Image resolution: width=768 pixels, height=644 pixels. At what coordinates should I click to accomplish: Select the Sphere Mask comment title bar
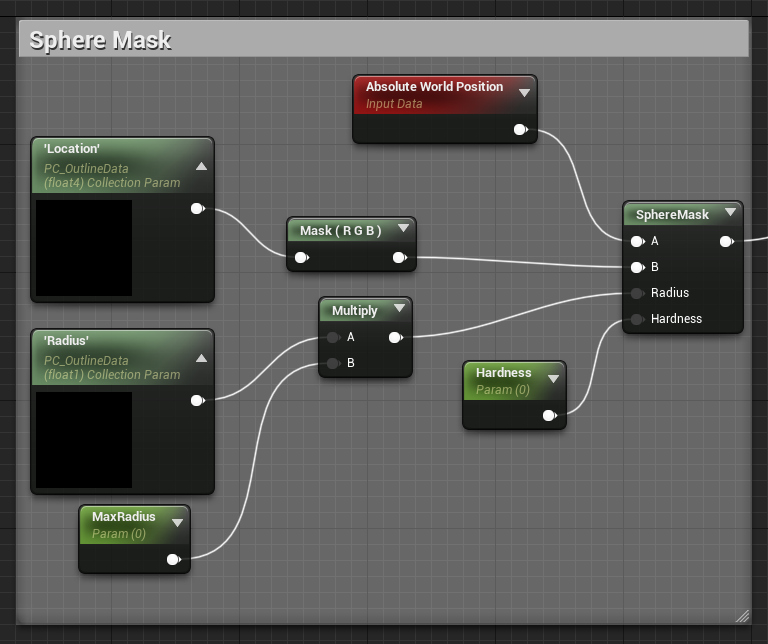pyautogui.click(x=384, y=39)
